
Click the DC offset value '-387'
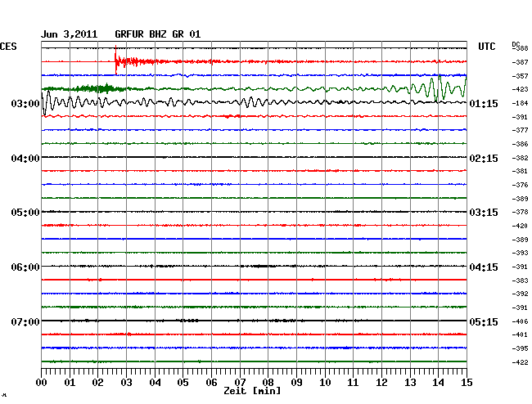520,62
